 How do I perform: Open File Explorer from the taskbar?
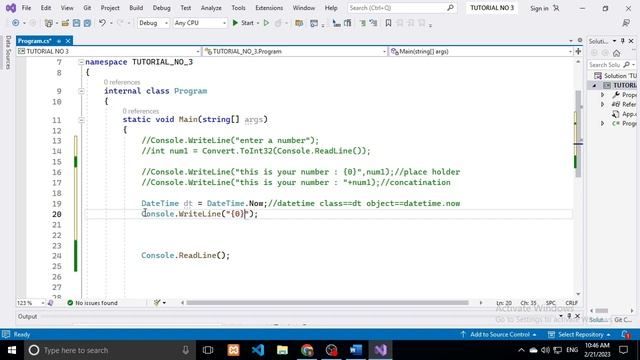pyautogui.click(x=282, y=350)
